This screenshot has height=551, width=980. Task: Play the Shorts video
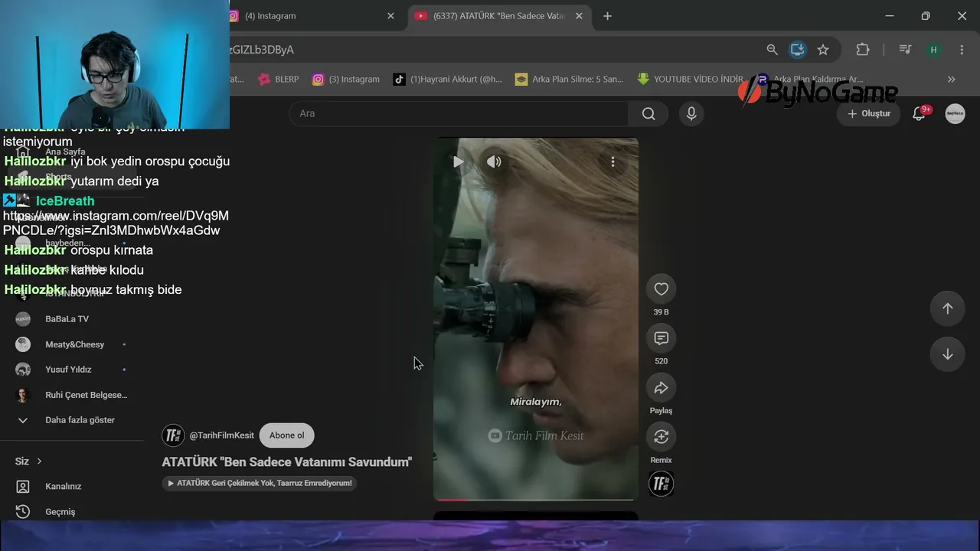pyautogui.click(x=458, y=161)
